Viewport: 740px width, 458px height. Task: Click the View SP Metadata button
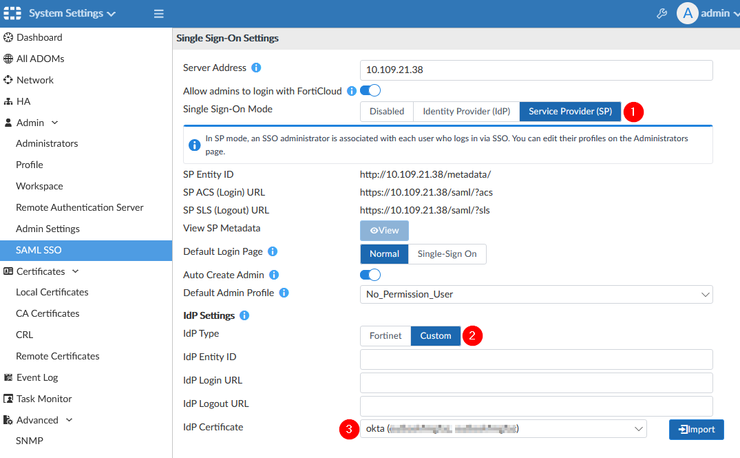point(384,230)
